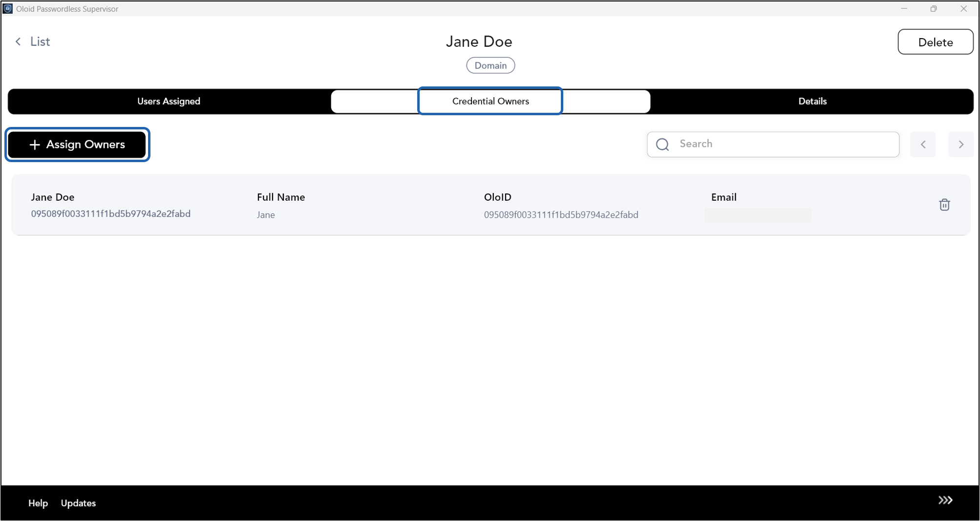This screenshot has height=521, width=980.
Task: Close the Oloid Passwordless Supervisor window
Action: (963, 8)
